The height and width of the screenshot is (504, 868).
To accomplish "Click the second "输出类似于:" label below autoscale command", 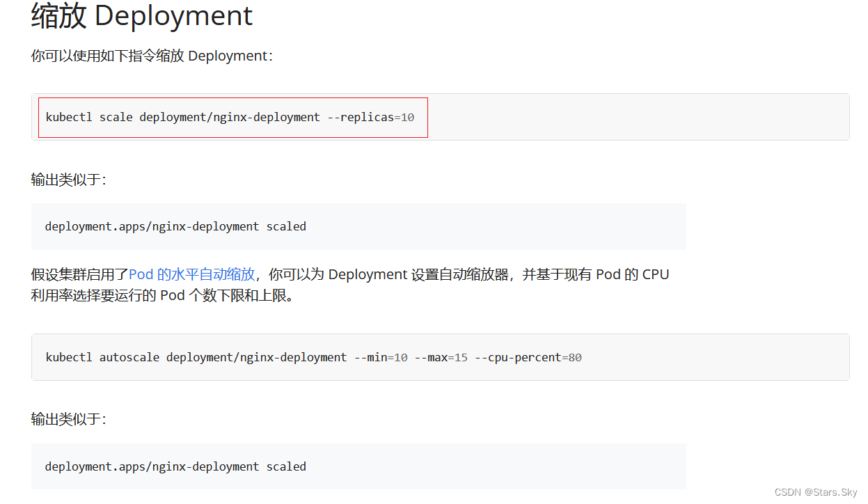I will 69,419.
